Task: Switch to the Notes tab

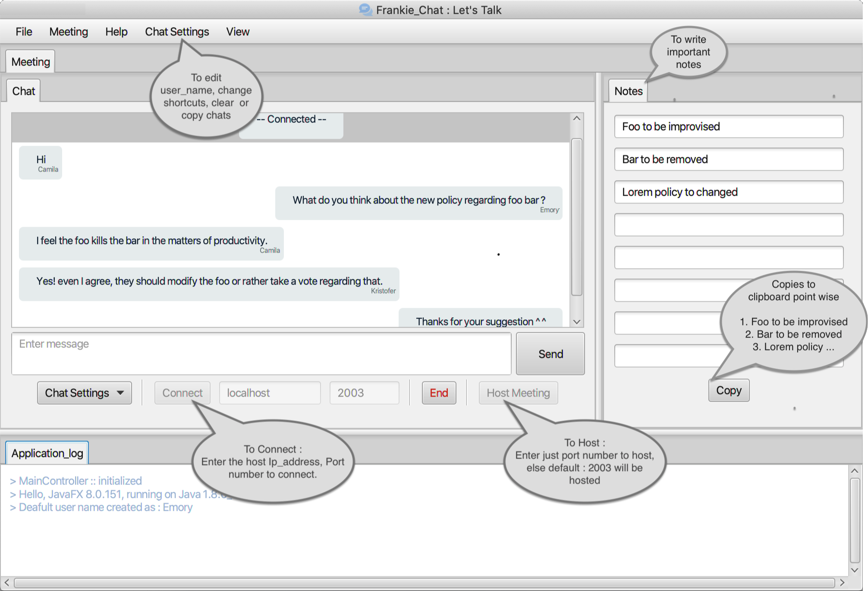Action: point(628,91)
